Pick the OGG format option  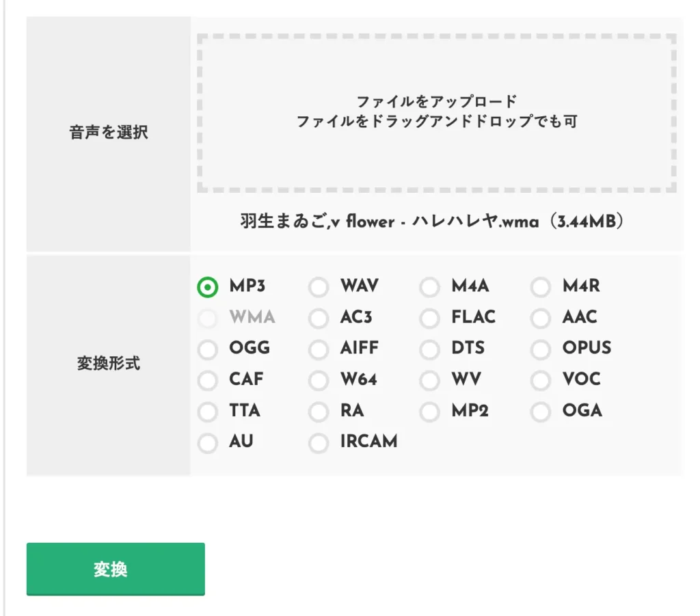[x=208, y=349]
